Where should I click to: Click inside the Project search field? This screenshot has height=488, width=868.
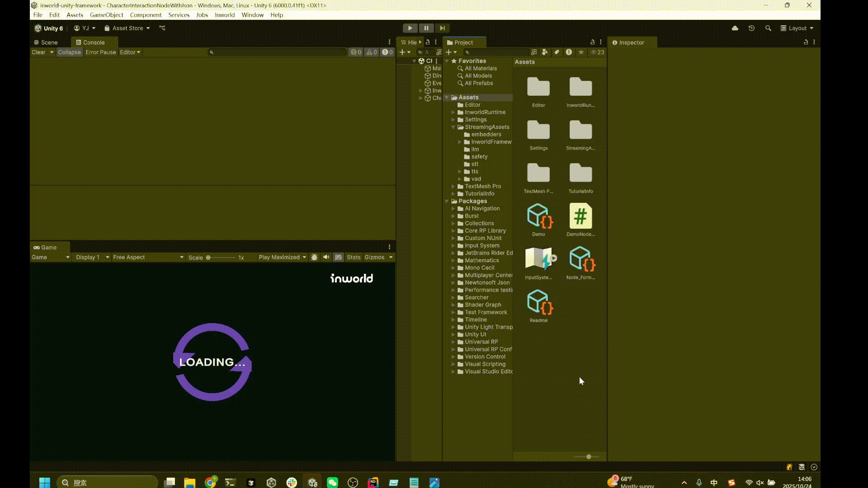click(x=497, y=52)
